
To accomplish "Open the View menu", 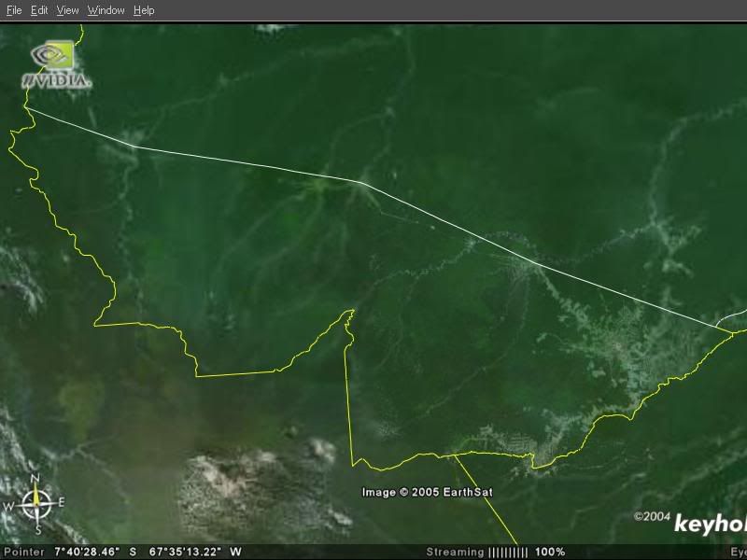I will (x=67, y=10).
